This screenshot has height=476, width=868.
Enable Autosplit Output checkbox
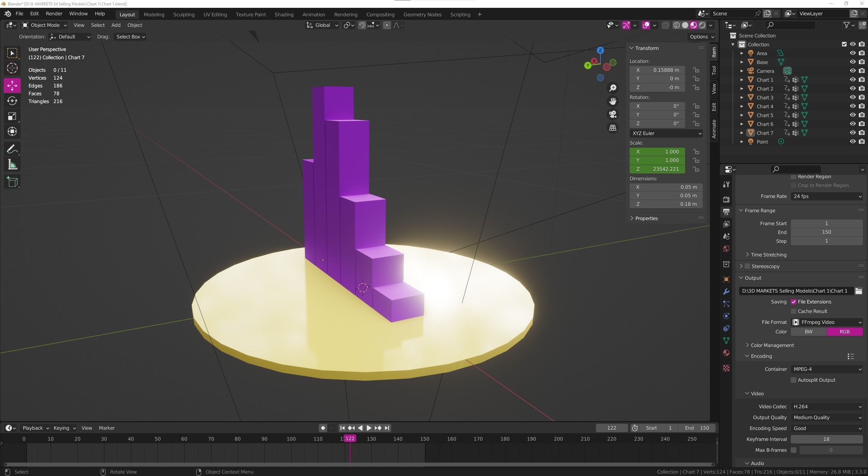tap(794, 380)
